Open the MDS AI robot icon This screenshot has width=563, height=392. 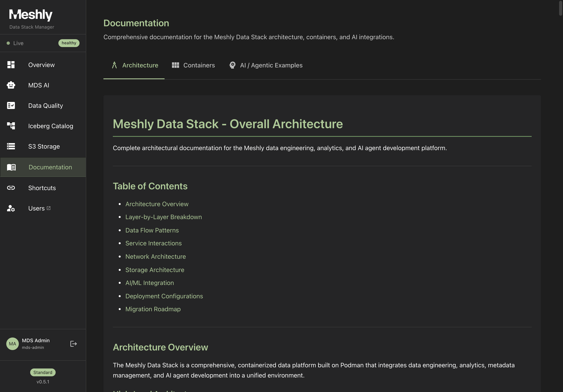[x=11, y=85]
